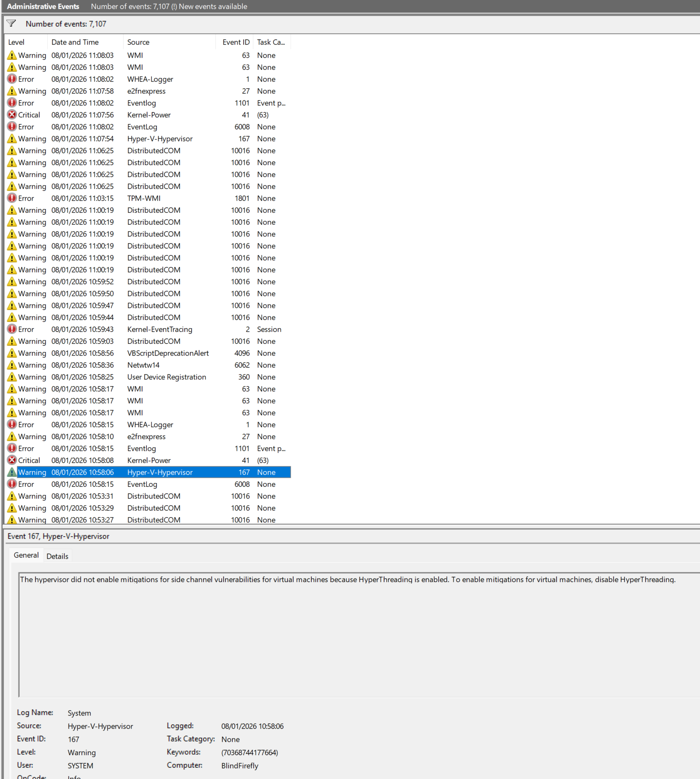Image resolution: width=700 pixels, height=779 pixels.
Task: Click the Keywords value (70368744177664)
Action: (x=249, y=752)
